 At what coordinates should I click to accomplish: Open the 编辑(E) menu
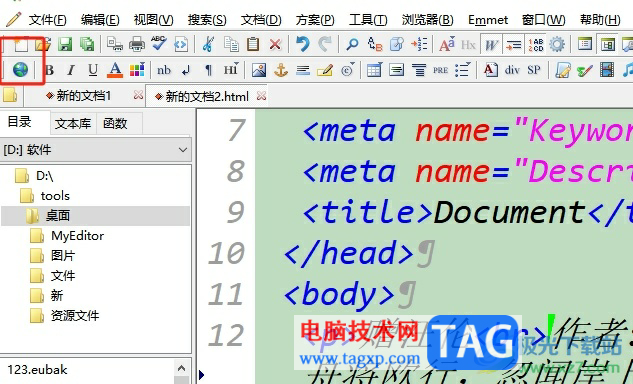[100, 20]
